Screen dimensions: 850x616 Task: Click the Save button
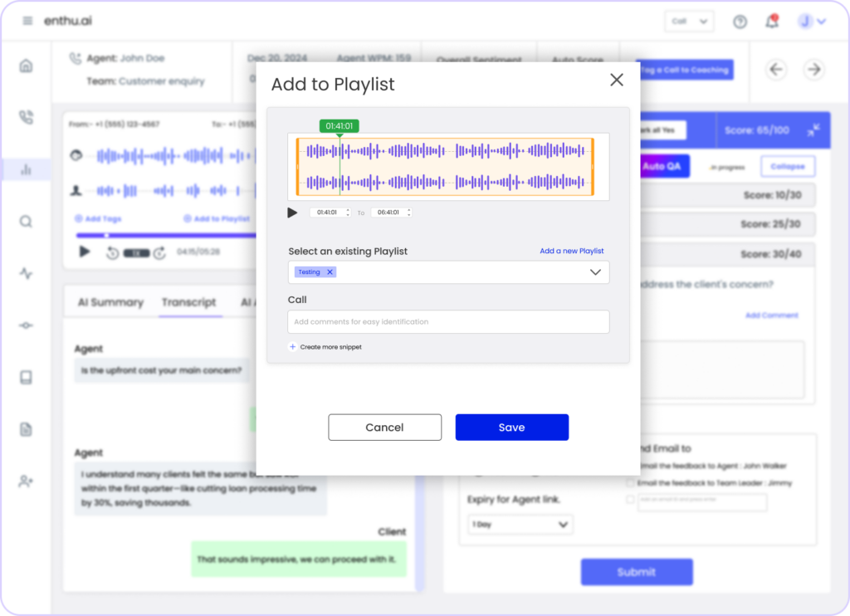pos(511,428)
